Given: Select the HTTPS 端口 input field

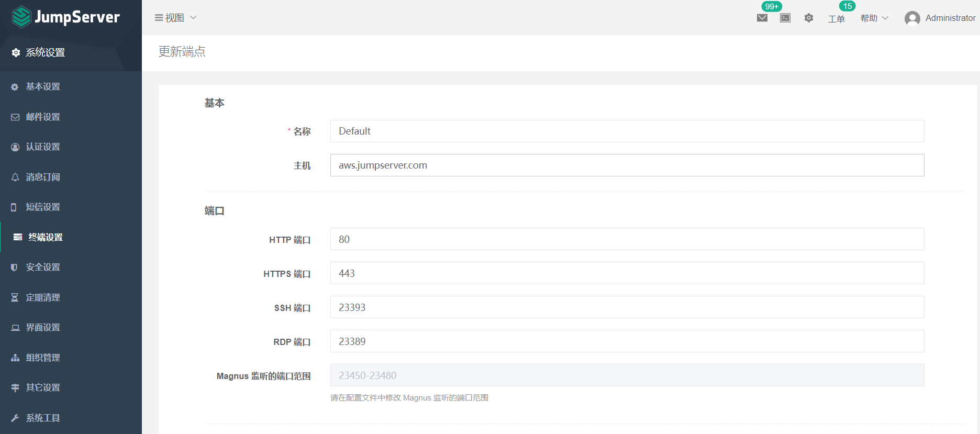Looking at the screenshot, I should (x=627, y=273).
